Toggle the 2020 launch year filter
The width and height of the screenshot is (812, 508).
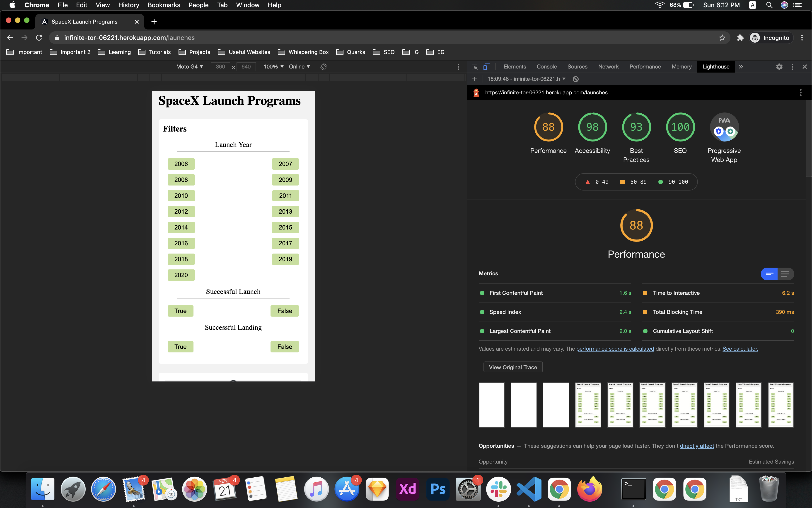click(x=181, y=275)
